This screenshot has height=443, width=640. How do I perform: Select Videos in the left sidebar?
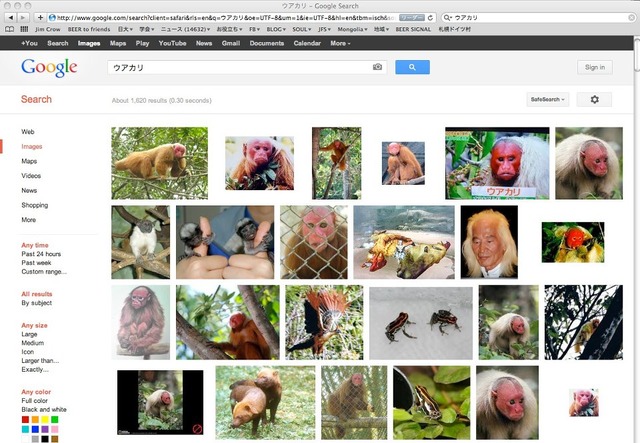(31, 176)
